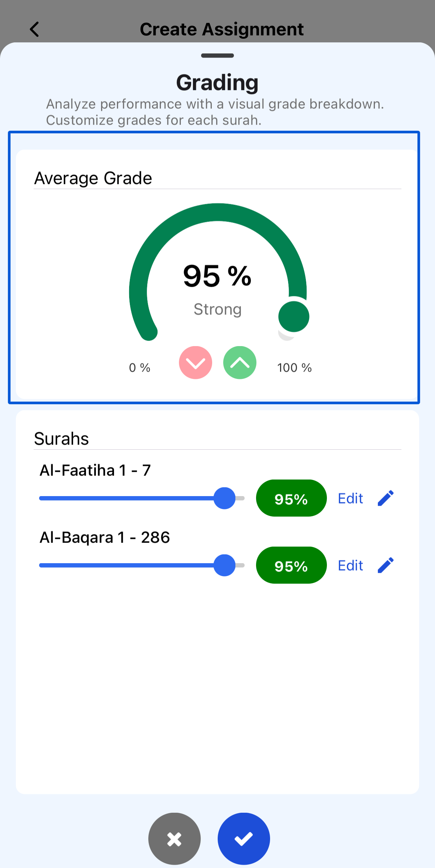Click the green increase grade arrow button
The width and height of the screenshot is (435, 868).
coord(240,363)
